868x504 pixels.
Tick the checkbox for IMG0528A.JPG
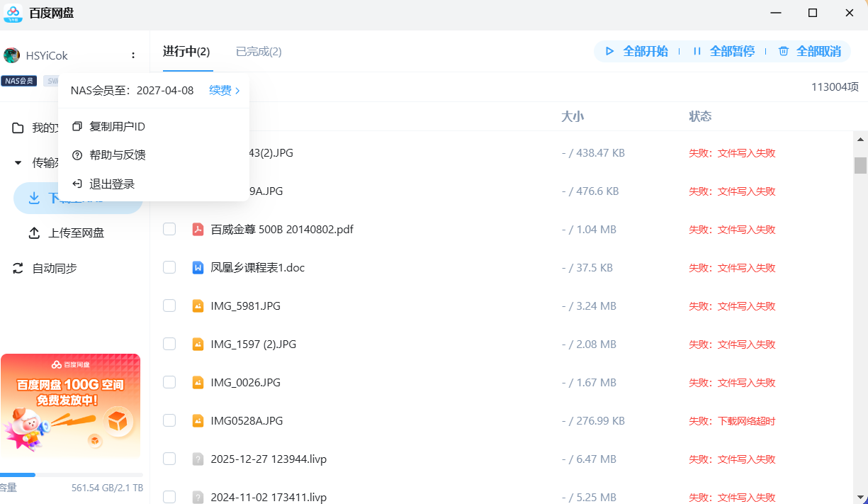coord(169,420)
